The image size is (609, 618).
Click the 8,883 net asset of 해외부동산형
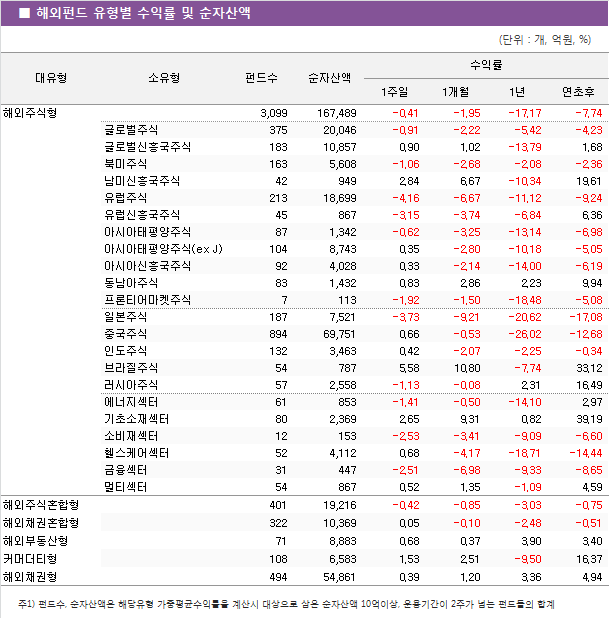pos(343,541)
